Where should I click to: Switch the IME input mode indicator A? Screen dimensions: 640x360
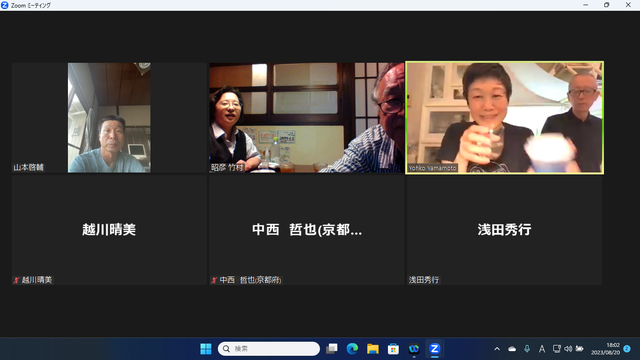click(542, 349)
